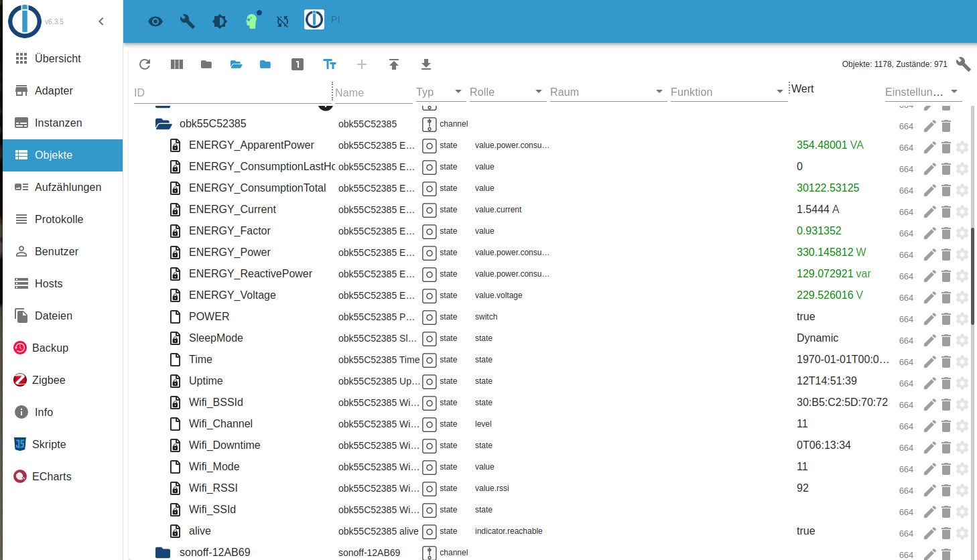The image size is (977, 560).
Task: Click the ENERGY_ConsumptionTotal value 30122.53125
Action: coord(828,188)
